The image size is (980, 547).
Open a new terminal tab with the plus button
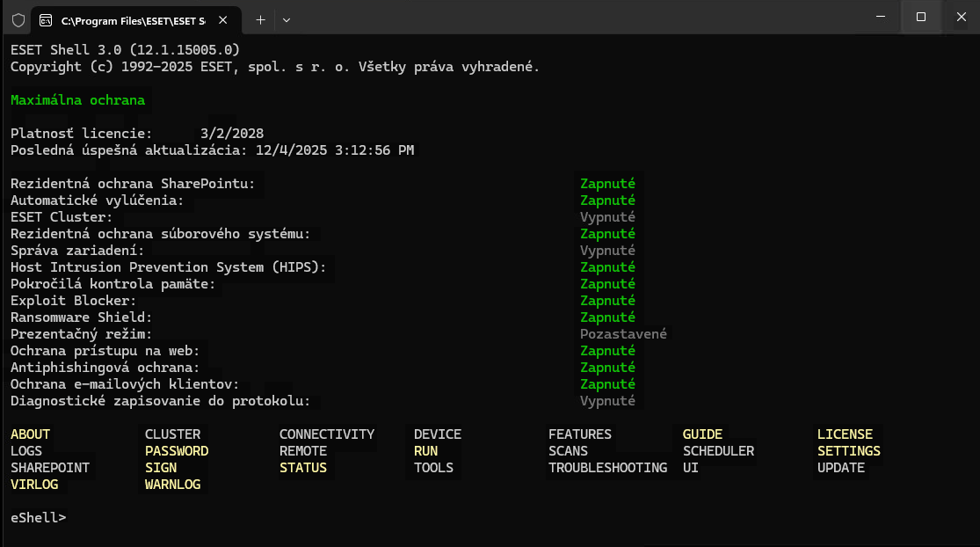click(x=260, y=19)
